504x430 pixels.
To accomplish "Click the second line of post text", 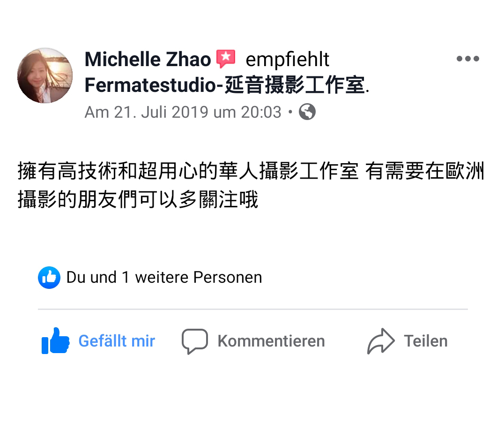I will pyautogui.click(x=138, y=200).
